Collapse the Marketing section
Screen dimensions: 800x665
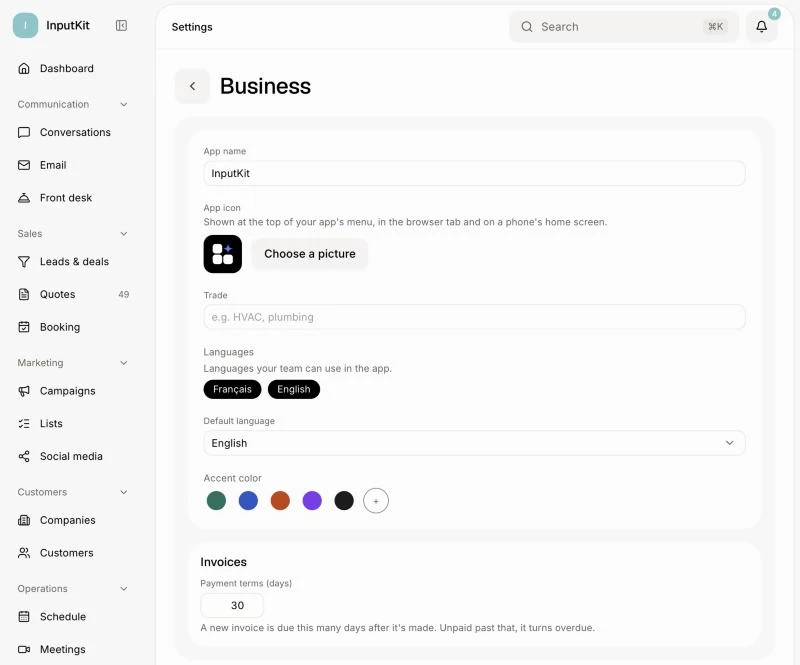(123, 363)
